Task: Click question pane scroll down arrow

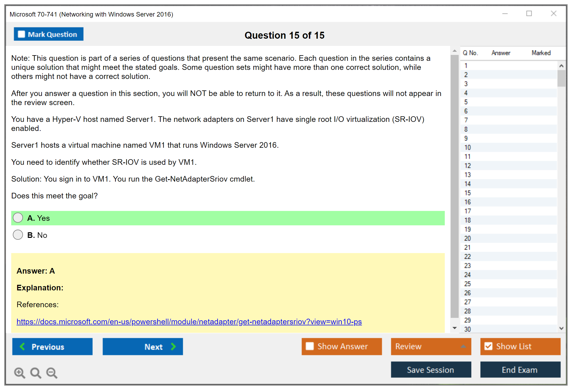Action: coord(455,328)
